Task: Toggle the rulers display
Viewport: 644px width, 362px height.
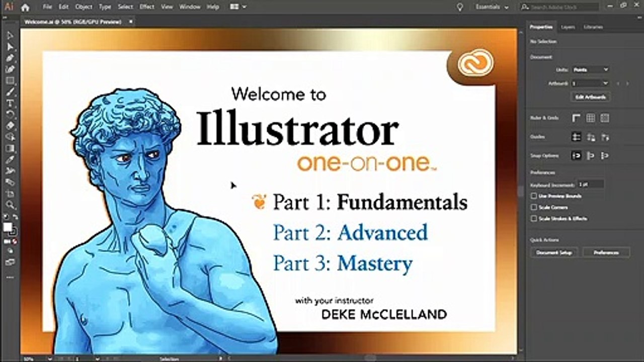Action: [577, 118]
